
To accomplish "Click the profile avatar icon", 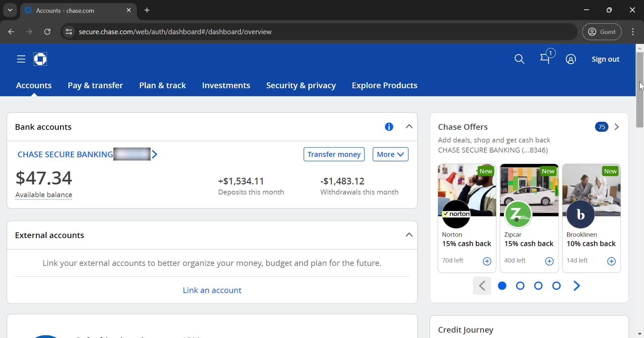I will (x=571, y=59).
